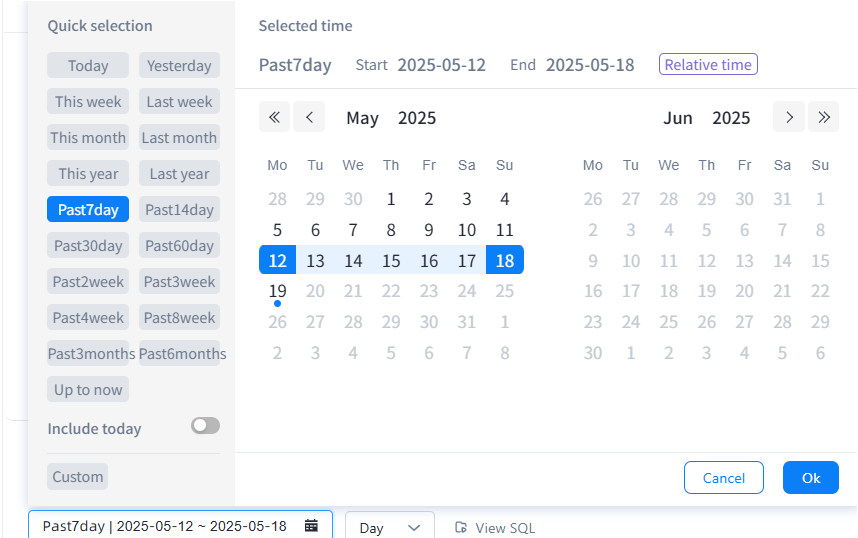This screenshot has height=538, width=858.
Task: Click the calendar icon in date field
Action: [311, 526]
